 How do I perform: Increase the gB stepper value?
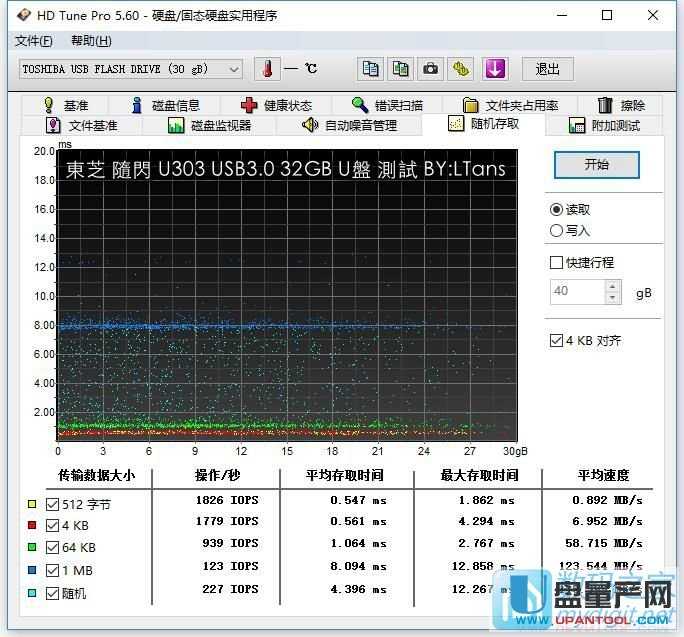click(613, 286)
